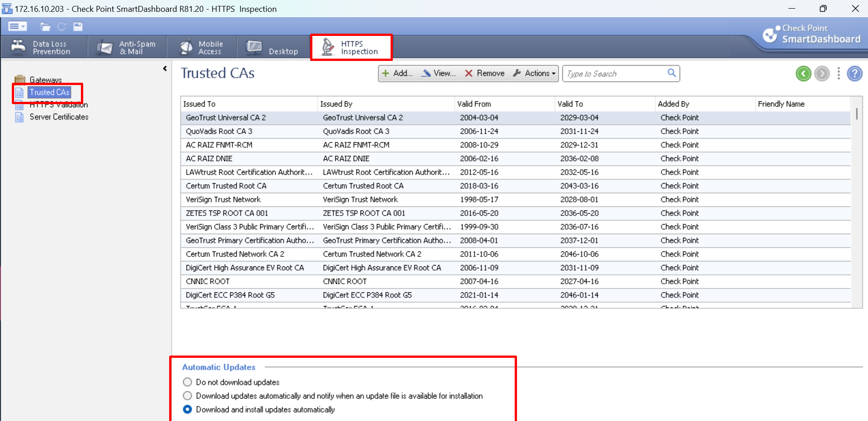Image resolution: width=868 pixels, height=421 pixels.
Task: Click the blue help question icon
Action: [x=855, y=73]
